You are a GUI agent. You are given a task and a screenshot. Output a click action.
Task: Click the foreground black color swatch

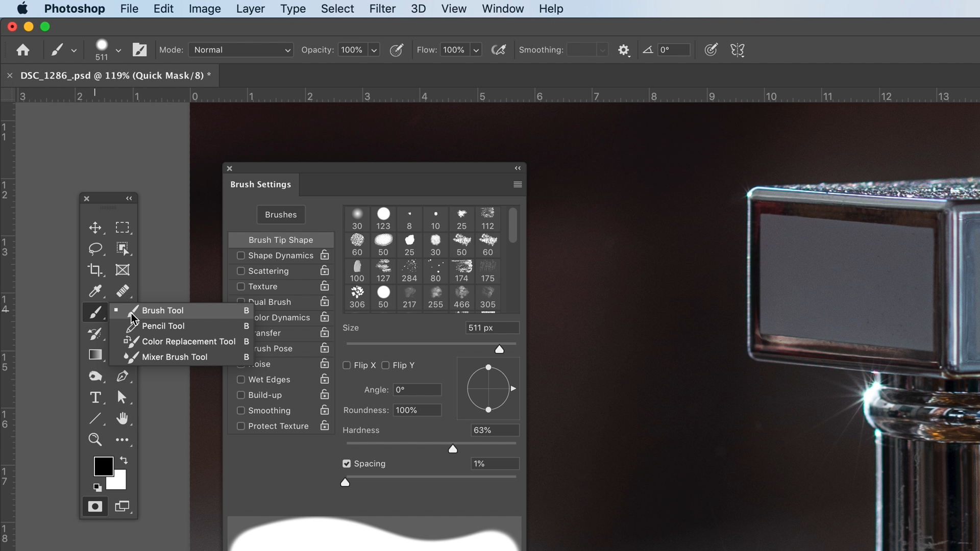pos(103,466)
